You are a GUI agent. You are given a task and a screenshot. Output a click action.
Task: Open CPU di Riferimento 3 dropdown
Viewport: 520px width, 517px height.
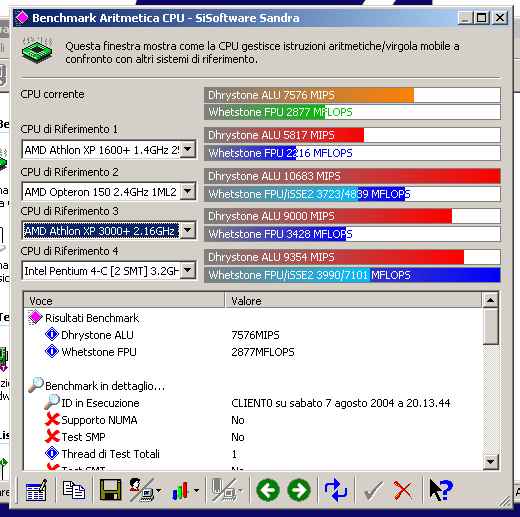tap(188, 230)
